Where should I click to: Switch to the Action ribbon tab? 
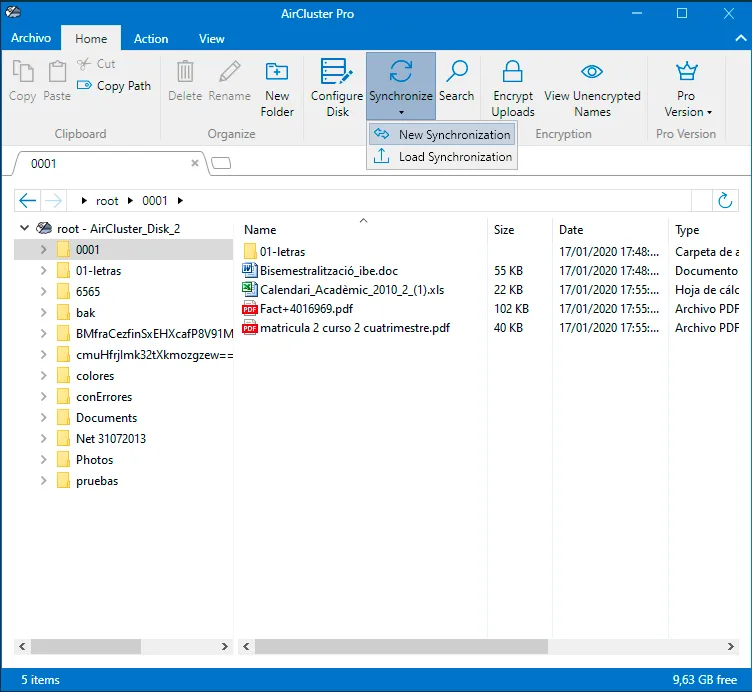151,38
